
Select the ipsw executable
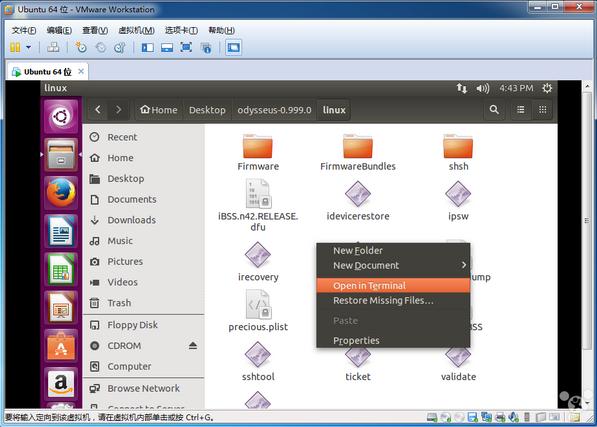tap(458, 201)
